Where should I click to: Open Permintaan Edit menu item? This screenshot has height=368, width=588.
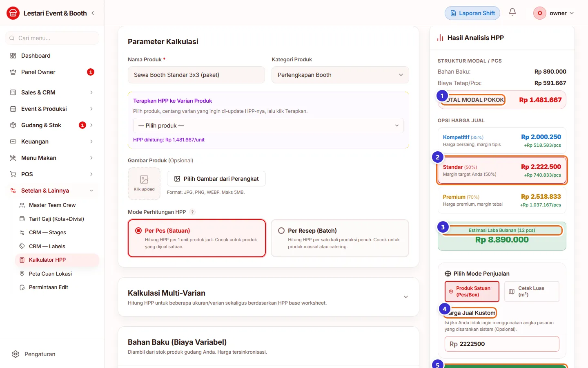point(57,287)
